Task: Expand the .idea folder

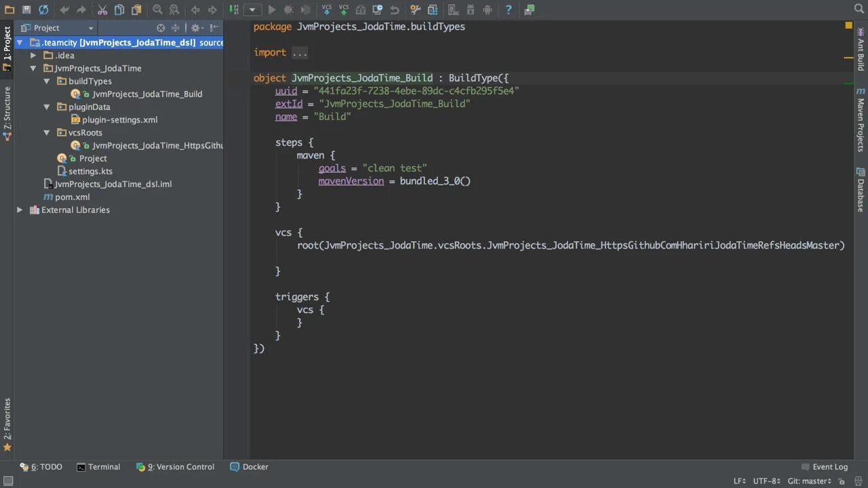Action: coord(33,56)
